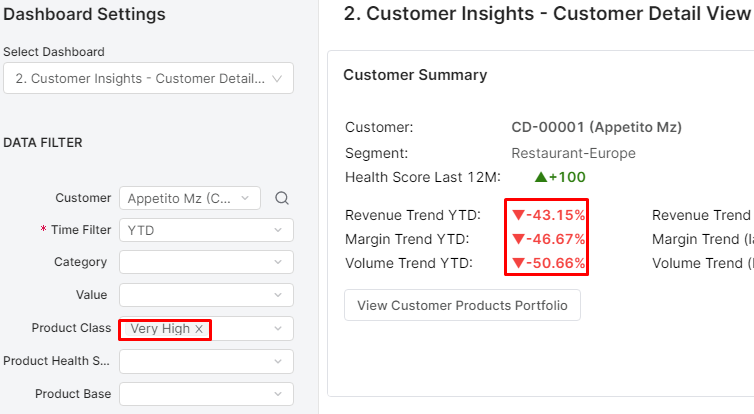Screen dimensions: 754x414
Task: Click View Customer Products Portfolio button
Action: 462,305
